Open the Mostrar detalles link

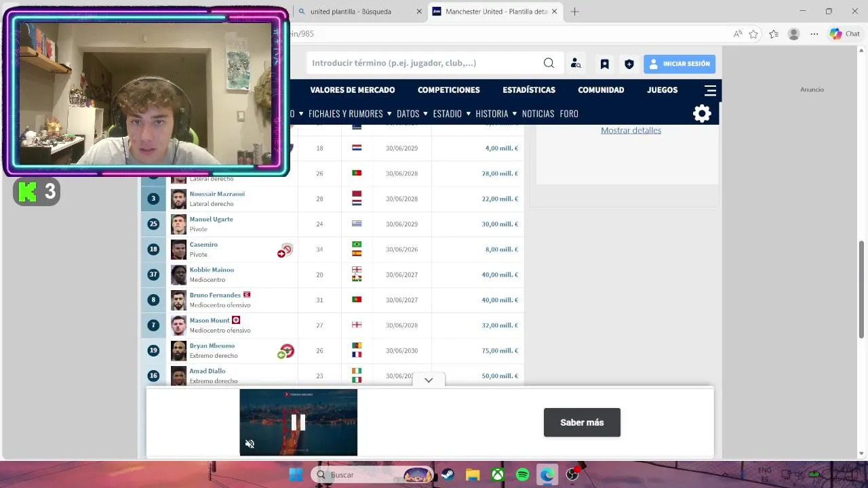coord(631,130)
